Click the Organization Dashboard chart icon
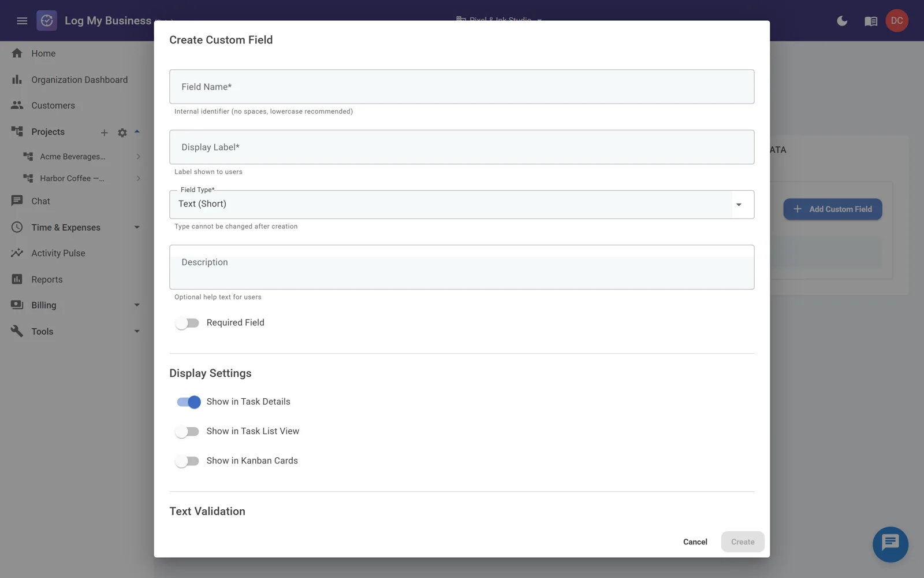Image resolution: width=924 pixels, height=578 pixels. tap(17, 80)
